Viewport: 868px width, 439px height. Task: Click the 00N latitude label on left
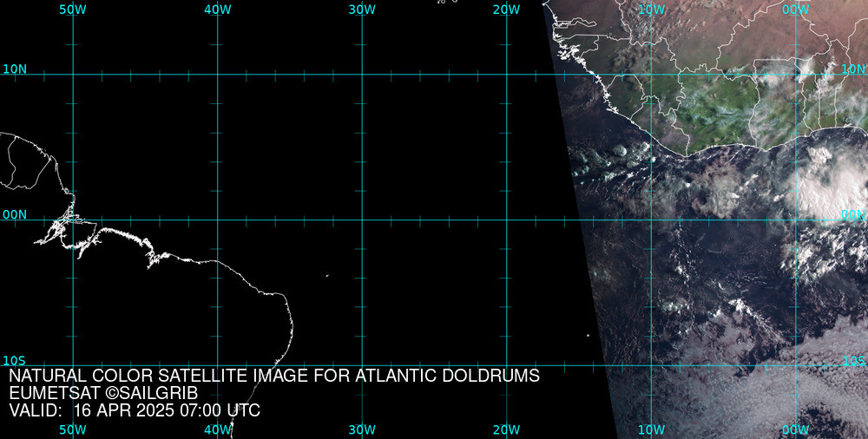[x=15, y=215]
